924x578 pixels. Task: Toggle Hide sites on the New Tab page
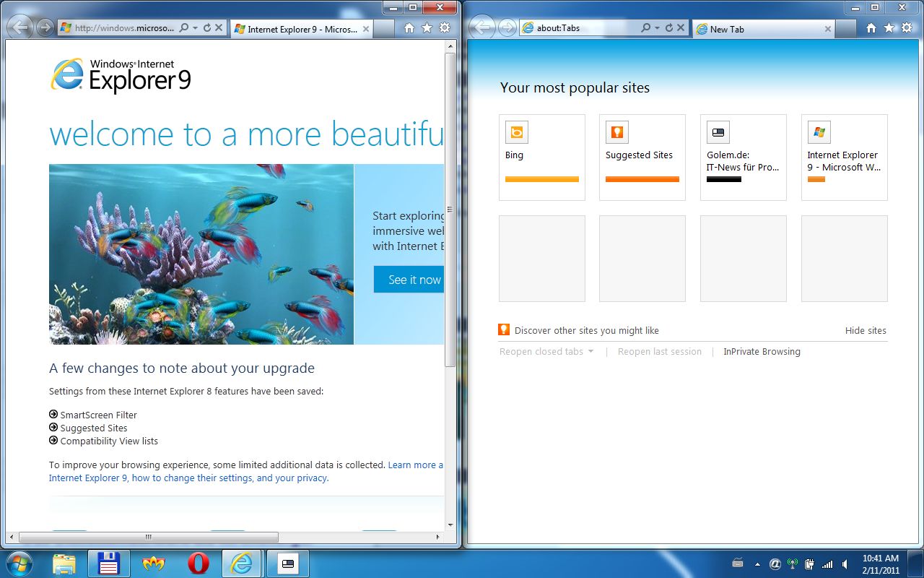coord(866,331)
